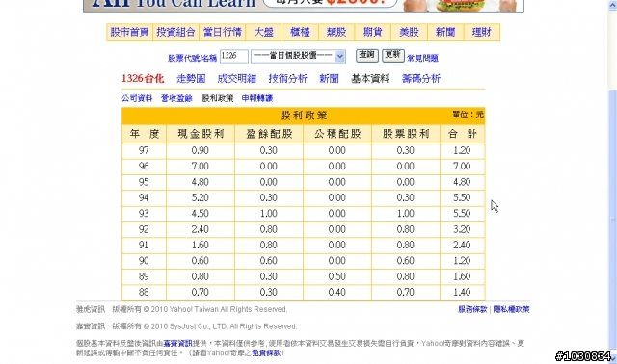Open the 常見問題 link
The image size is (617, 364).
coord(422,58)
